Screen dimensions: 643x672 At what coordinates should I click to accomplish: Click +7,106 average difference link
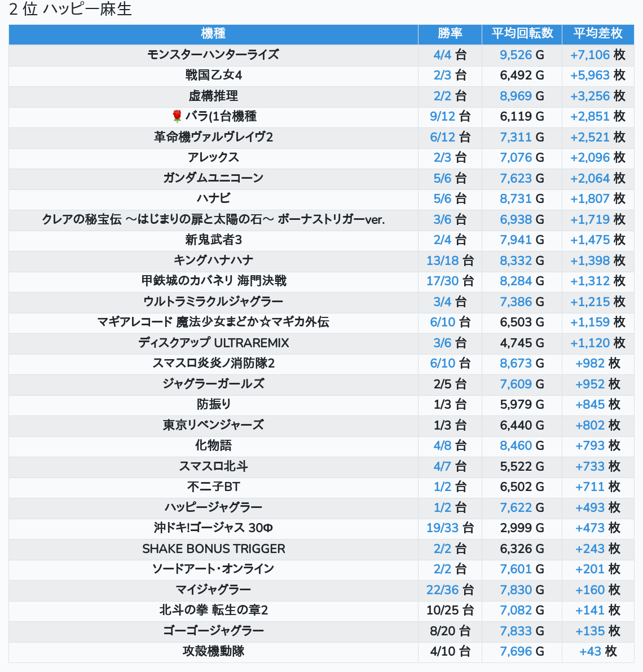click(590, 55)
